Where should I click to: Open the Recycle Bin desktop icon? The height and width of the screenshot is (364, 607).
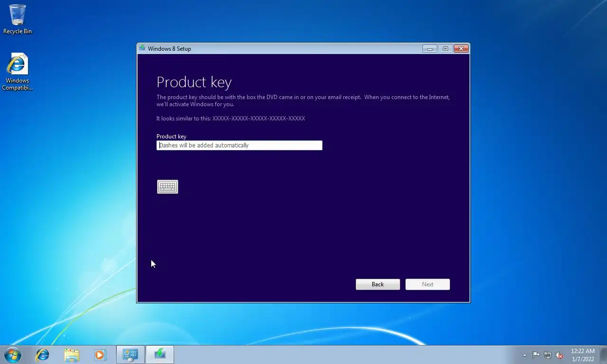(18, 19)
